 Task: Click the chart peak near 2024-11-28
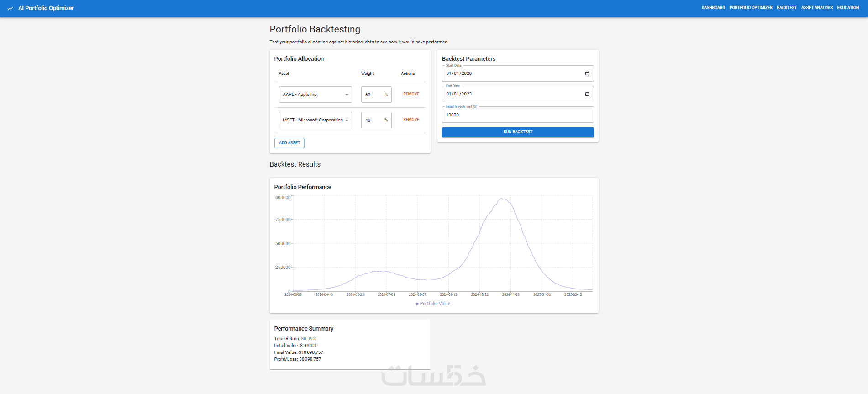pos(502,199)
